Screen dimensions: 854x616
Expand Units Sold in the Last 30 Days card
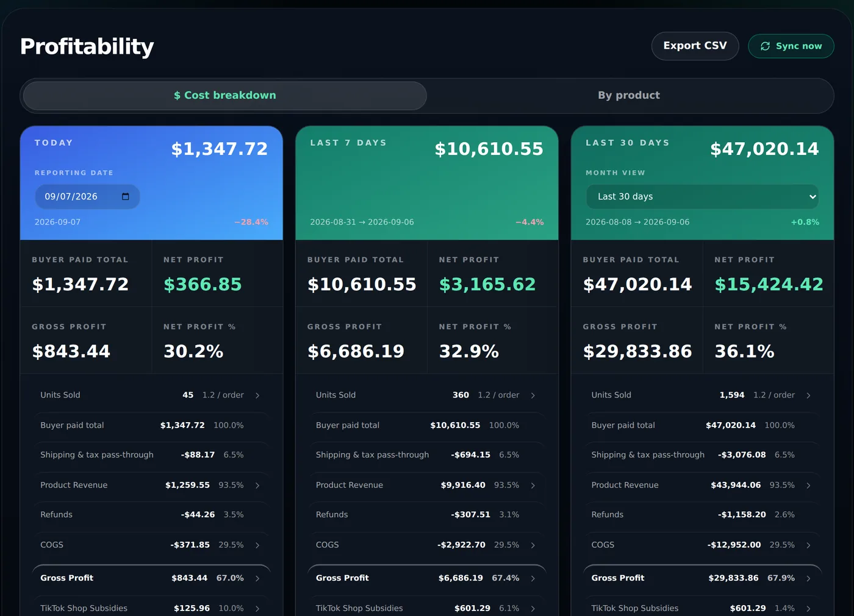tap(702, 395)
